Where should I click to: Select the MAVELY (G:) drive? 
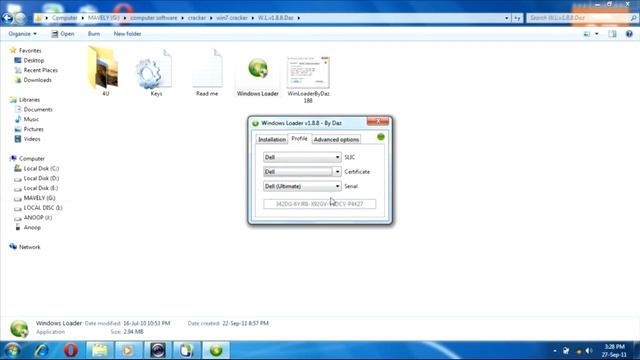coord(39,198)
